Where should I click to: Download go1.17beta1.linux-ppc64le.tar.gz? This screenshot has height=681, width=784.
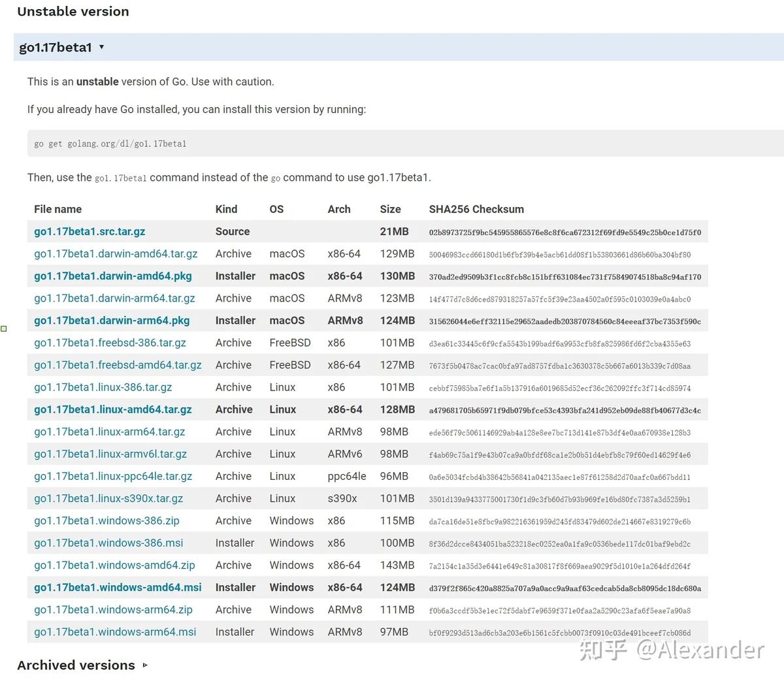point(113,476)
